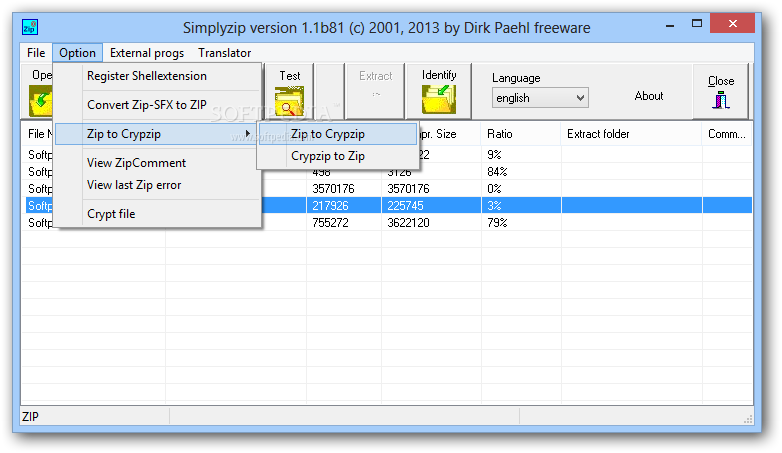Click the value 3622120
The image size is (782, 453).
[408, 223]
